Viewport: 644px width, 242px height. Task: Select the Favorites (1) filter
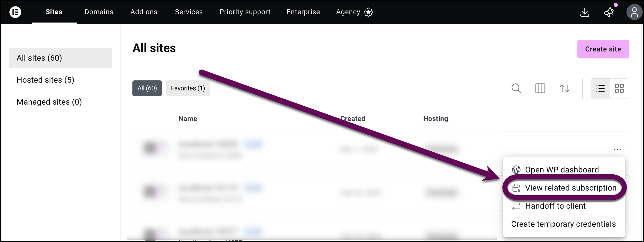coord(188,88)
